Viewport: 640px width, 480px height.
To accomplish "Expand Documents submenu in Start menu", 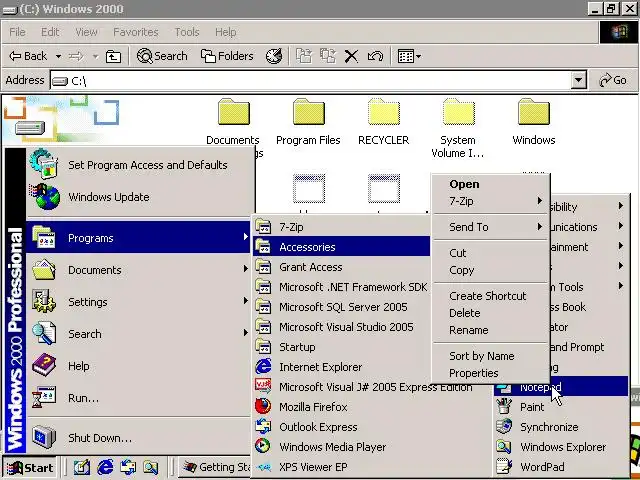I will pyautogui.click(x=139, y=270).
